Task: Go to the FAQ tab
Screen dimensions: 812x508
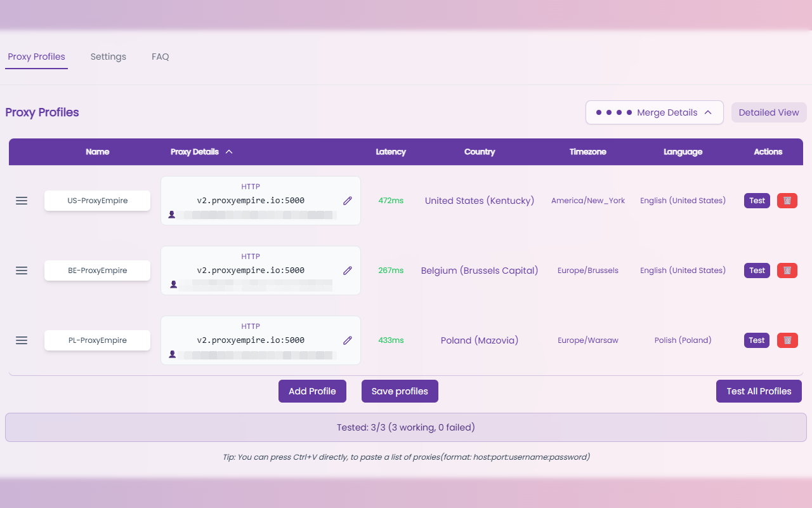Action: click(160, 57)
